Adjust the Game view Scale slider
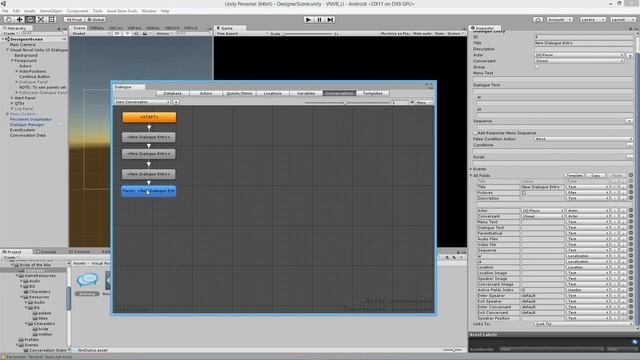640x360 pixels. tap(308, 33)
